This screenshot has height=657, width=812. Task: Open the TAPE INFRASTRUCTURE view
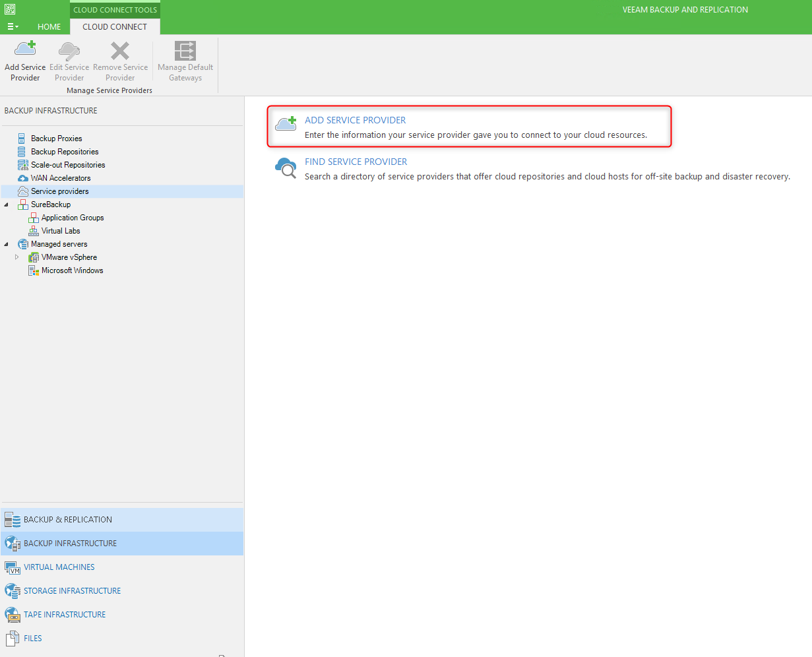[122, 615]
